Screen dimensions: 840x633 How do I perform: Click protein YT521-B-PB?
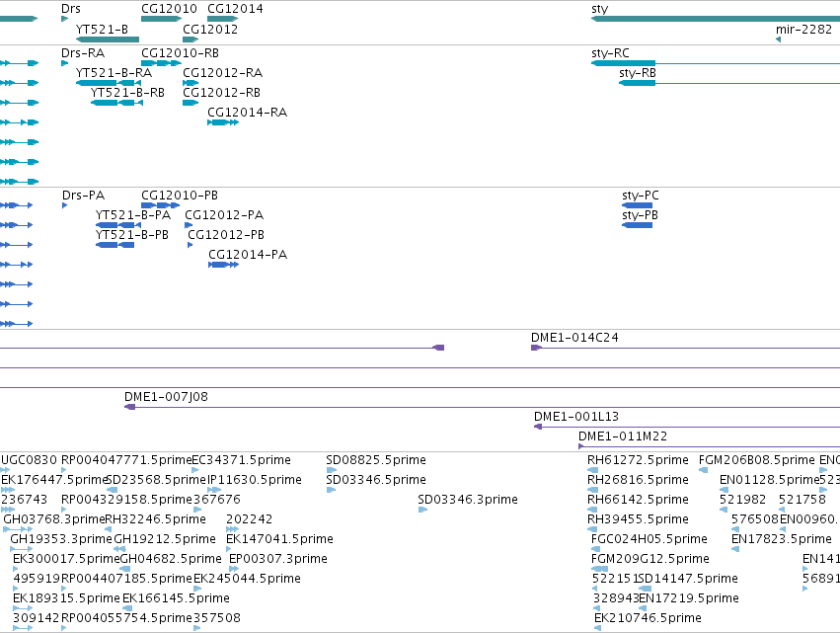115,245
